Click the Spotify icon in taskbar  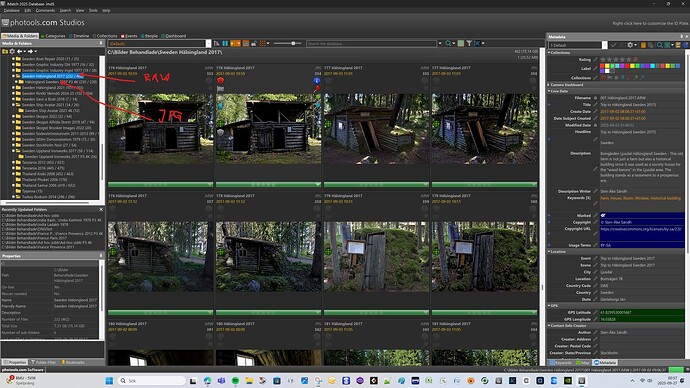235,381
